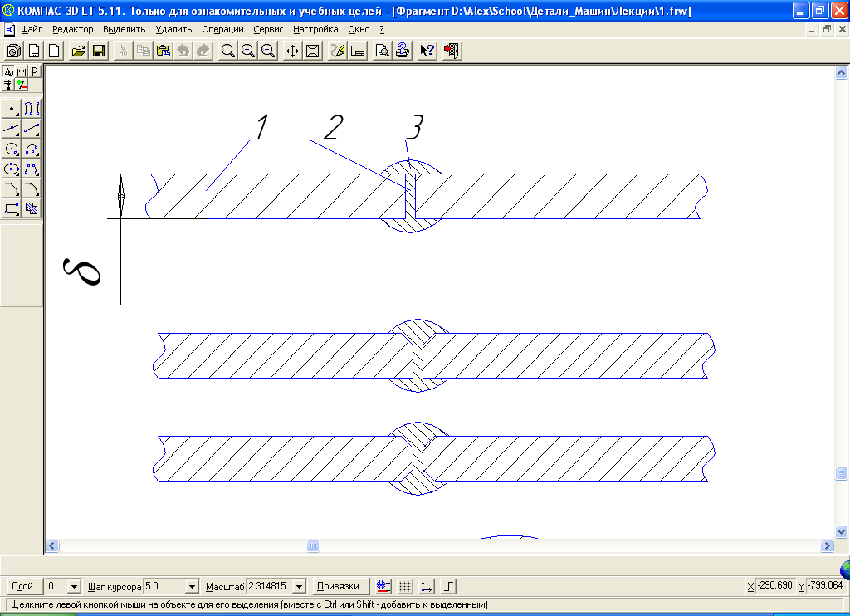850x616 pixels.
Task: Select the line segment tool
Action: click(x=32, y=129)
